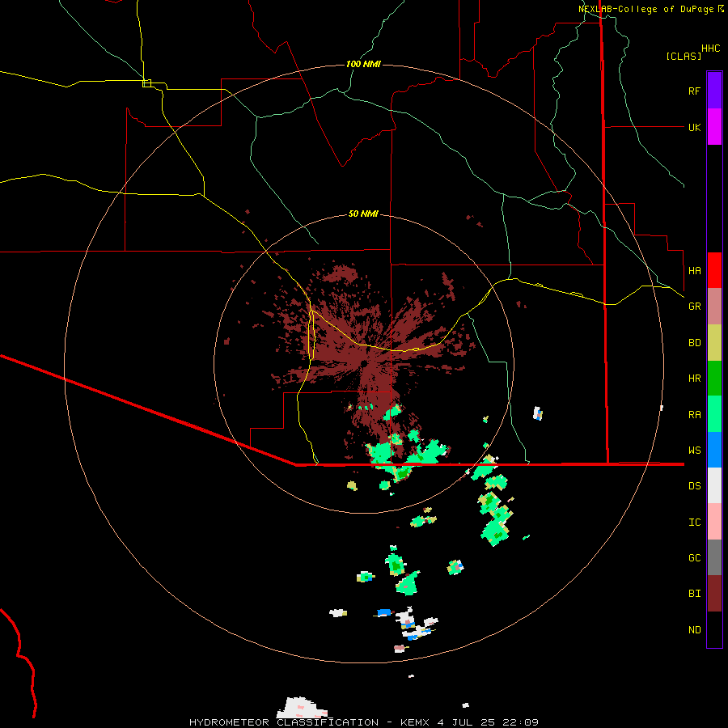Click the ND legend label

[x=695, y=630]
